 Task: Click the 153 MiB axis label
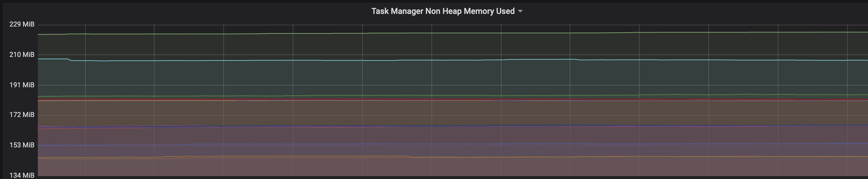[22, 145]
